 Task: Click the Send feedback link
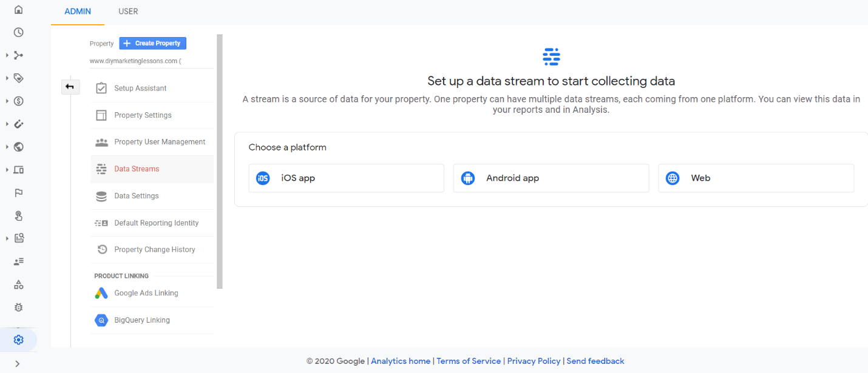coord(595,361)
